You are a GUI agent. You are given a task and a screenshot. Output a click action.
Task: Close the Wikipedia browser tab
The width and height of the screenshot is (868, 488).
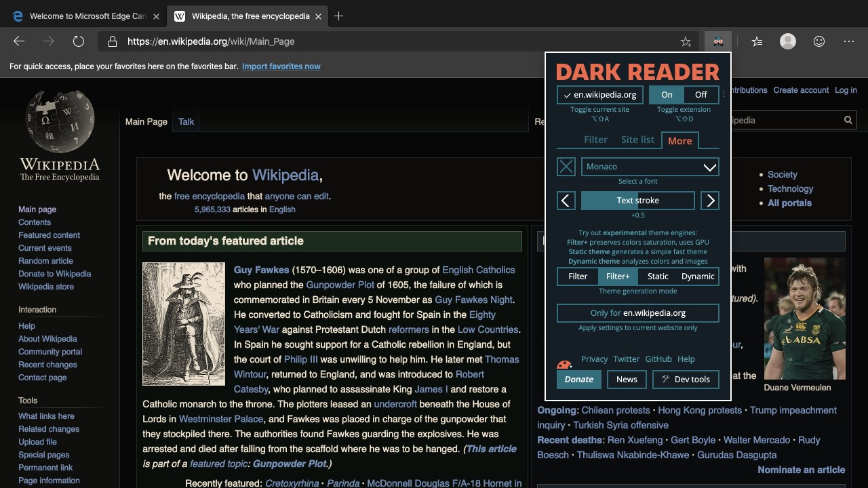318,16
